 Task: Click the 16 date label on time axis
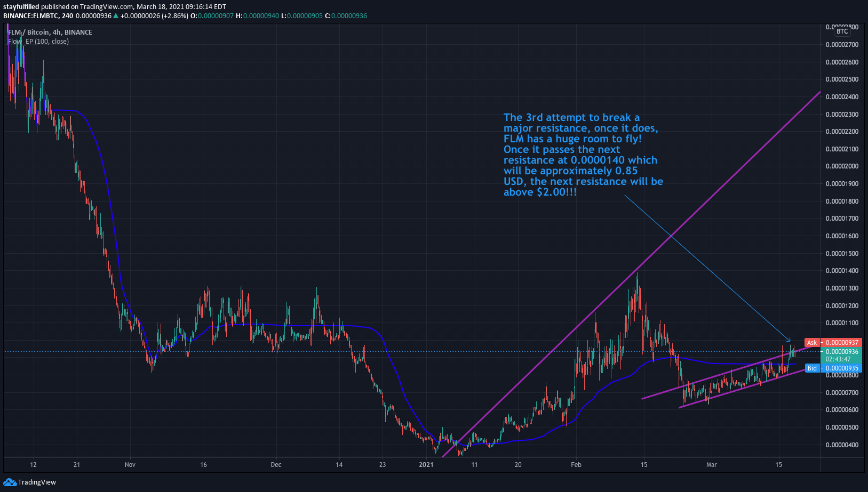tap(203, 465)
